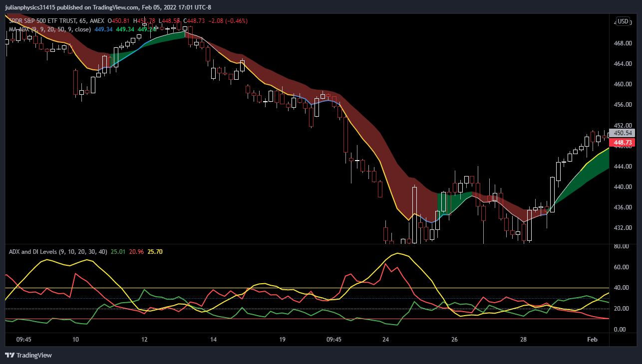The width and height of the screenshot is (642, 364).
Task: Select the ADX and DI Levels legend
Action: (58, 252)
